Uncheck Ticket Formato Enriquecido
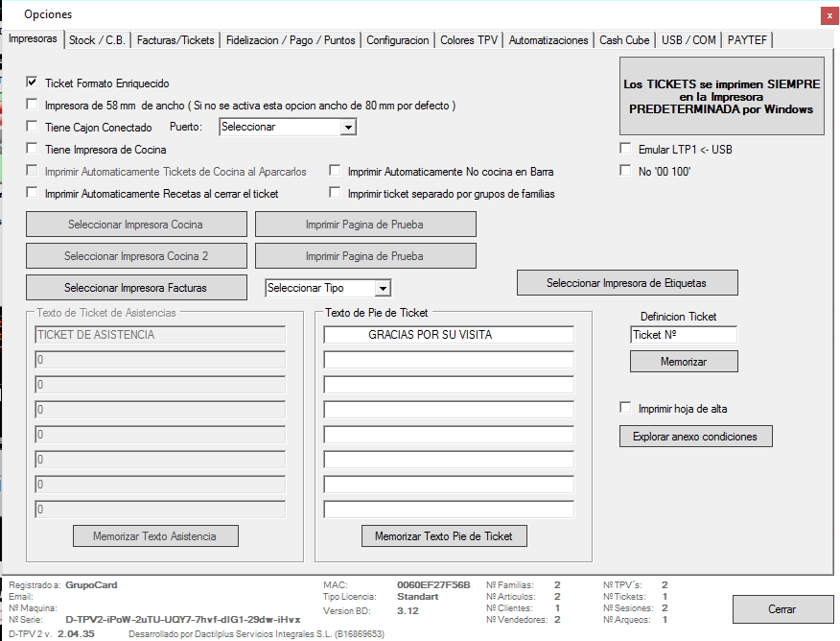The width and height of the screenshot is (840, 641). [33, 82]
